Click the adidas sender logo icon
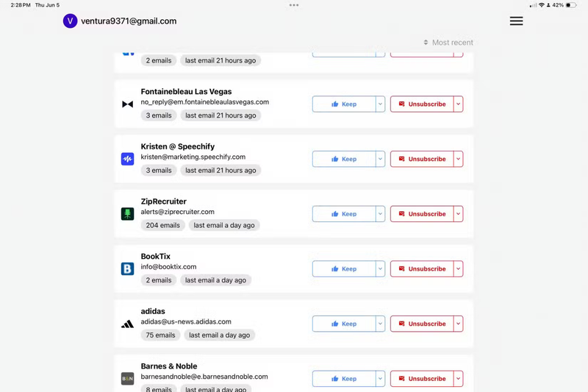 tap(127, 324)
